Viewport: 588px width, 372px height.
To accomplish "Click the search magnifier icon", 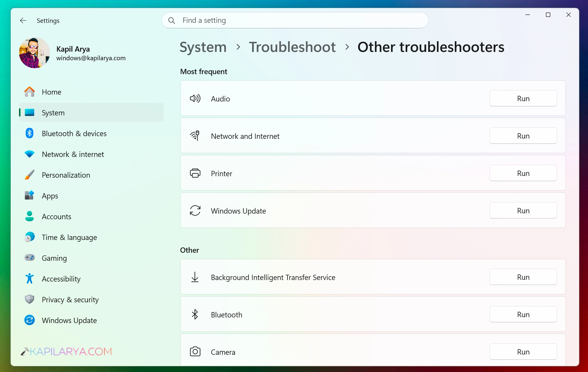I will (x=171, y=20).
